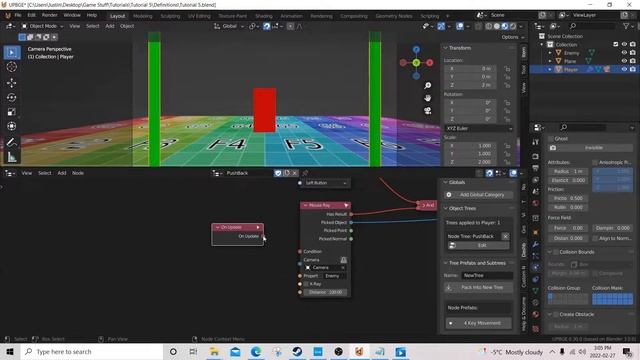
Task: Open the Modifiers wrench tab
Action: (x=536, y=244)
